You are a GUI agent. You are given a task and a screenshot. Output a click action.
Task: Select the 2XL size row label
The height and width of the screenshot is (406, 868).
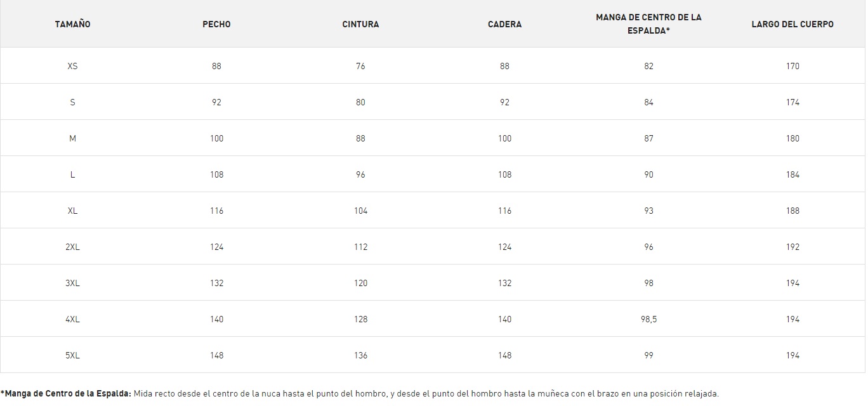(x=72, y=247)
